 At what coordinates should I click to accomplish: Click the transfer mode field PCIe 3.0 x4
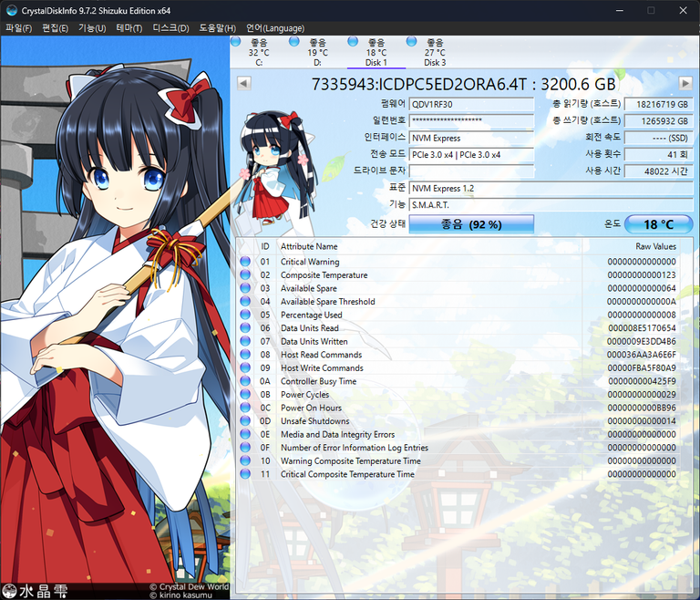[x=471, y=155]
